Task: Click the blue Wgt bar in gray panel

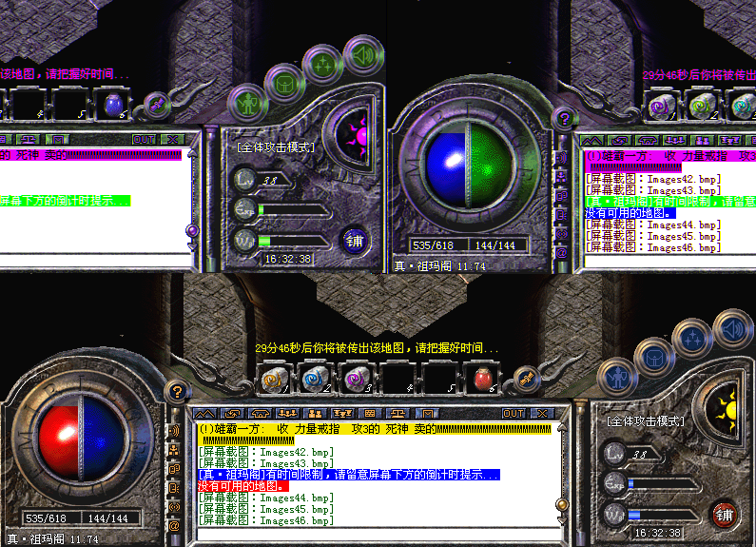Action: click(x=662, y=516)
